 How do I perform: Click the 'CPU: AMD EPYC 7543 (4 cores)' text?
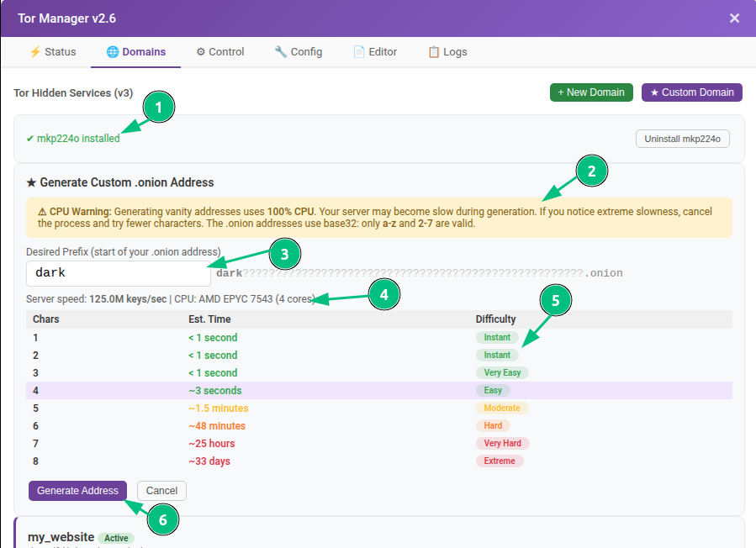coord(245,299)
